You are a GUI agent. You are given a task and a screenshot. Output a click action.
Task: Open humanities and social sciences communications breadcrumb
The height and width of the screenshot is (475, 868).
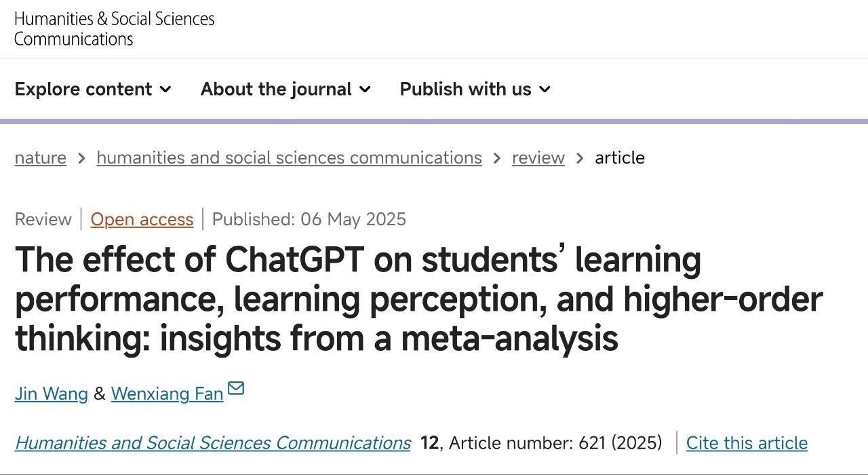pos(289,157)
